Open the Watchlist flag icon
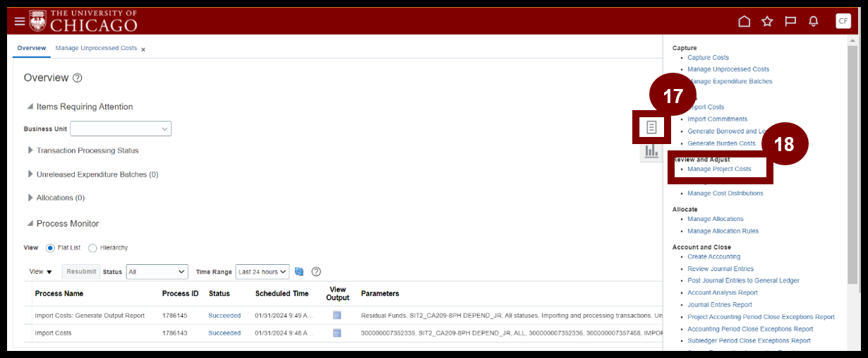Viewport: 868px width, 358px height. point(790,21)
